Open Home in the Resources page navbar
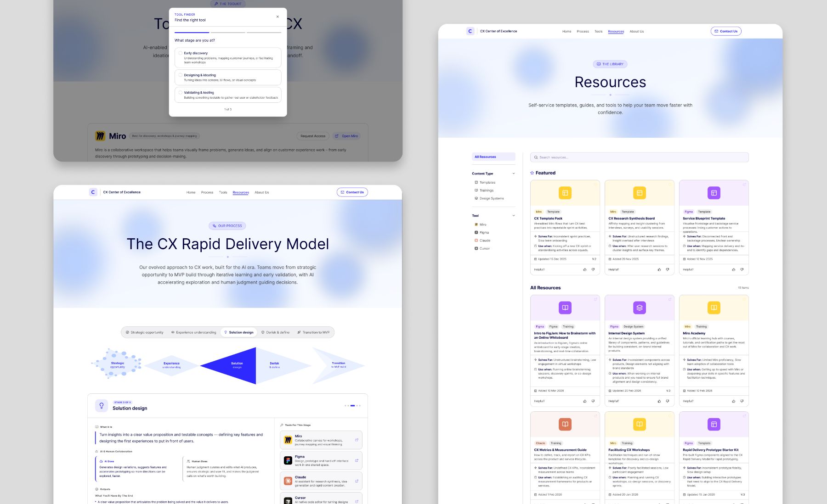Image resolution: width=827 pixels, height=504 pixels. 566,31
